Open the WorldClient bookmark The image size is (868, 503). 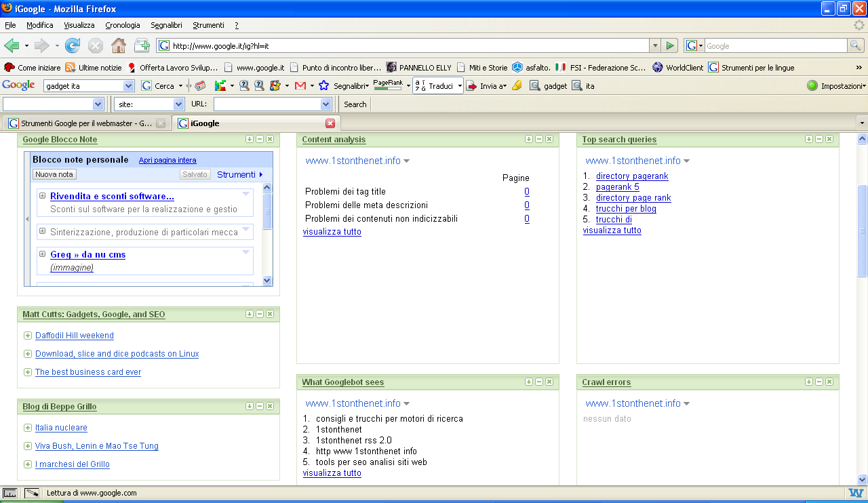click(678, 67)
